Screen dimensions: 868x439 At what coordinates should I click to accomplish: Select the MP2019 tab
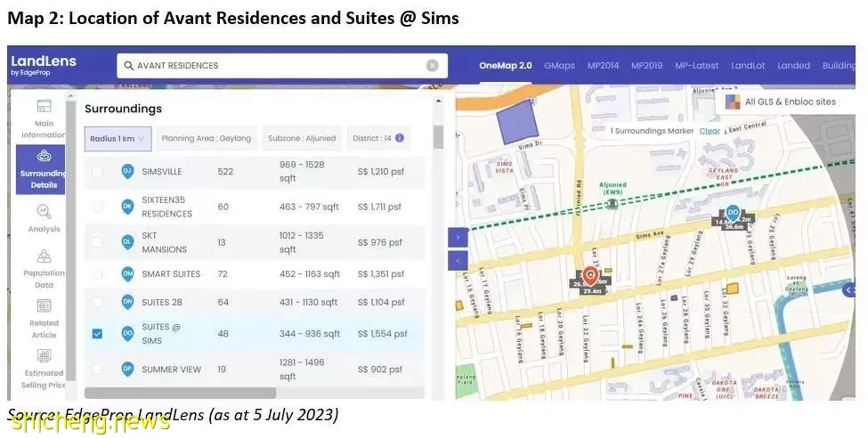click(x=646, y=65)
